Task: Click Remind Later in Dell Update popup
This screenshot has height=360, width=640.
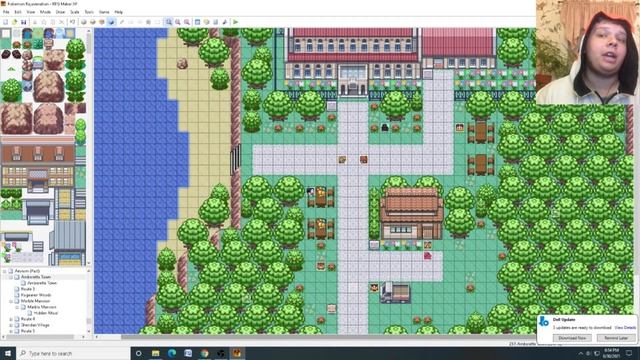Action: (x=616, y=338)
